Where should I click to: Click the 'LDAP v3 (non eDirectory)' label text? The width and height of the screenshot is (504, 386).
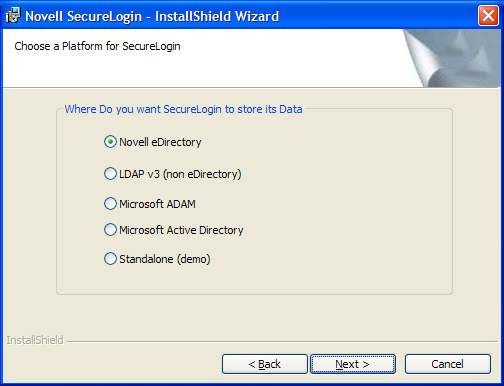coord(180,174)
